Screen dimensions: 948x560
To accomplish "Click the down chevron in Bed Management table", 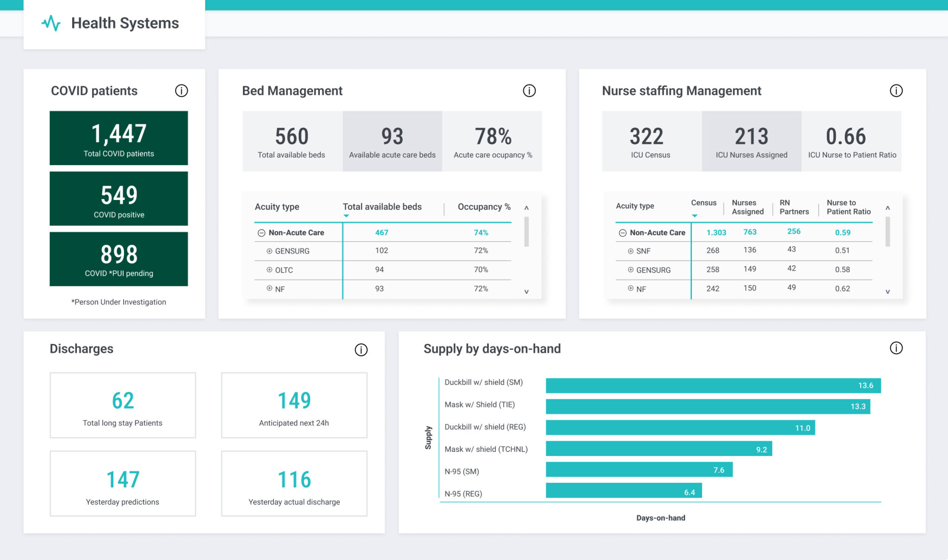I will pyautogui.click(x=526, y=292).
